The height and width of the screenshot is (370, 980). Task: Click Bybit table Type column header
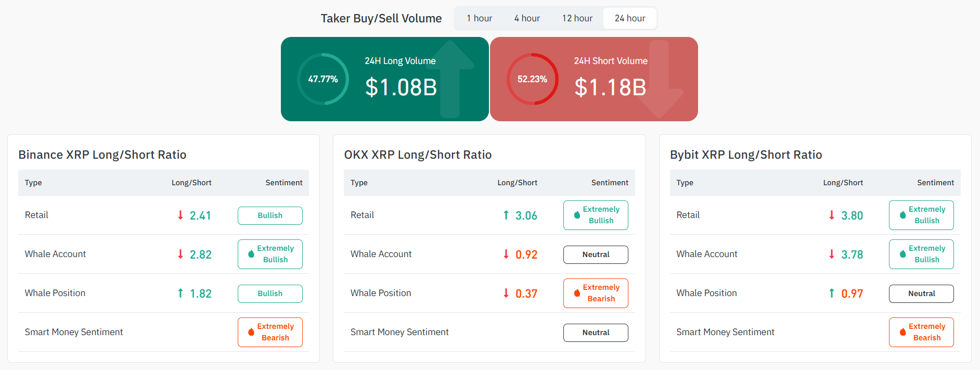(x=685, y=183)
